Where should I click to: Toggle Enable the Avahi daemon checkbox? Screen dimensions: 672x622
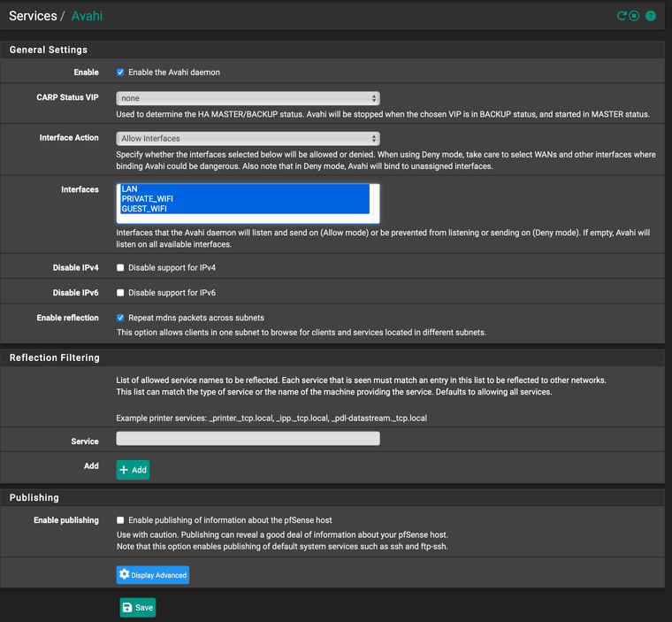120,72
